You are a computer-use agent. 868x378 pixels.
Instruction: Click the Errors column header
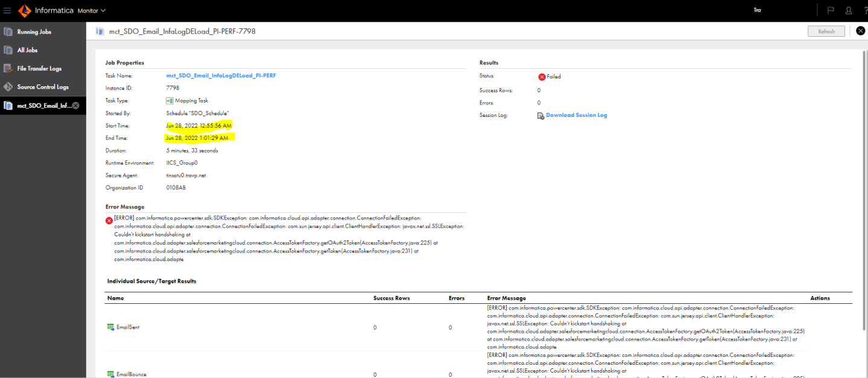[457, 298]
